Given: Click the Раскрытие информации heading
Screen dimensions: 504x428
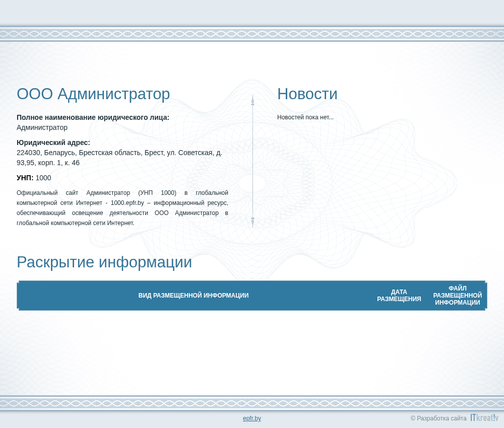Looking at the screenshot, I should (x=104, y=262).
